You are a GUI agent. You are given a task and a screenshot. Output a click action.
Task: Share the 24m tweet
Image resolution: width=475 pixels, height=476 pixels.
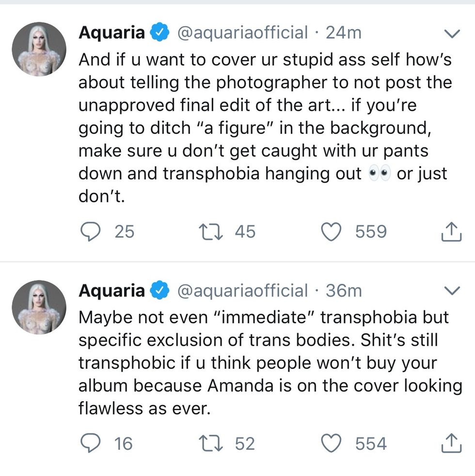coord(450,232)
